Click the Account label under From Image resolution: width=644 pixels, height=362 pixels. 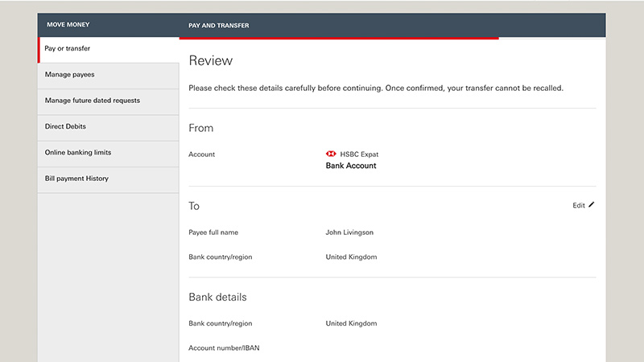(202, 154)
